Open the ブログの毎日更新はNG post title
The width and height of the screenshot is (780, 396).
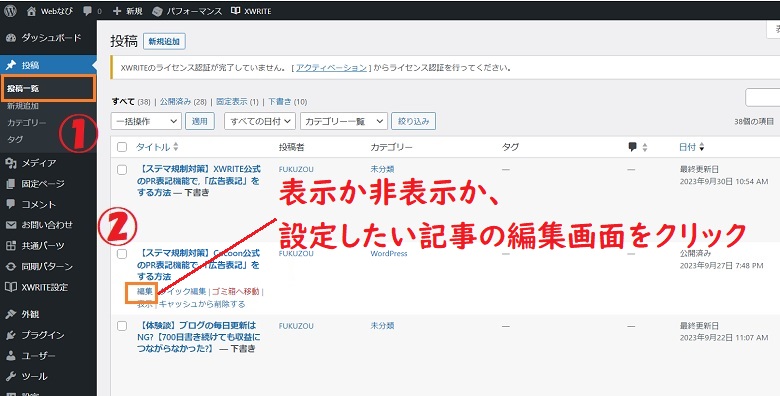pyautogui.click(x=198, y=337)
